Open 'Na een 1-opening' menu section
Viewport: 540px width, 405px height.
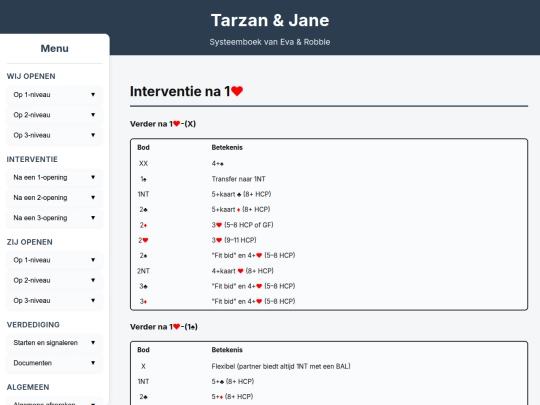[x=54, y=177]
